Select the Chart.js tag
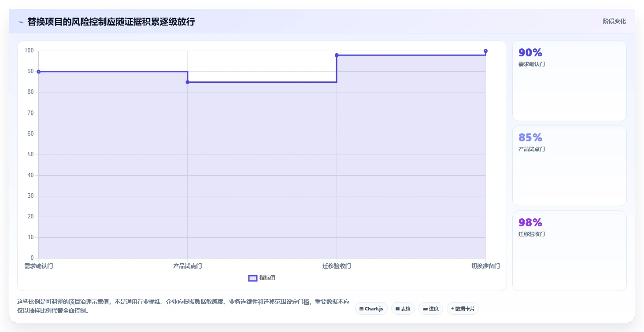Viewport: 644px width, 332px height. (x=371, y=309)
